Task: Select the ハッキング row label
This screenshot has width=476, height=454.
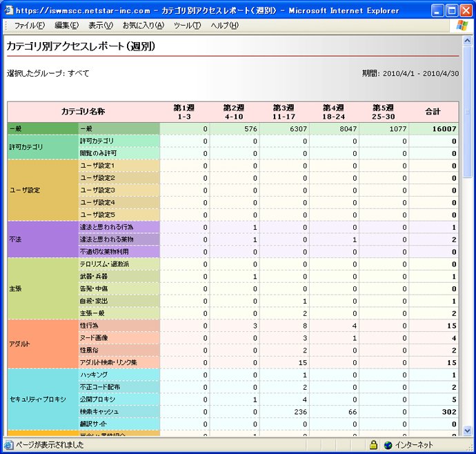Action: 119,375
